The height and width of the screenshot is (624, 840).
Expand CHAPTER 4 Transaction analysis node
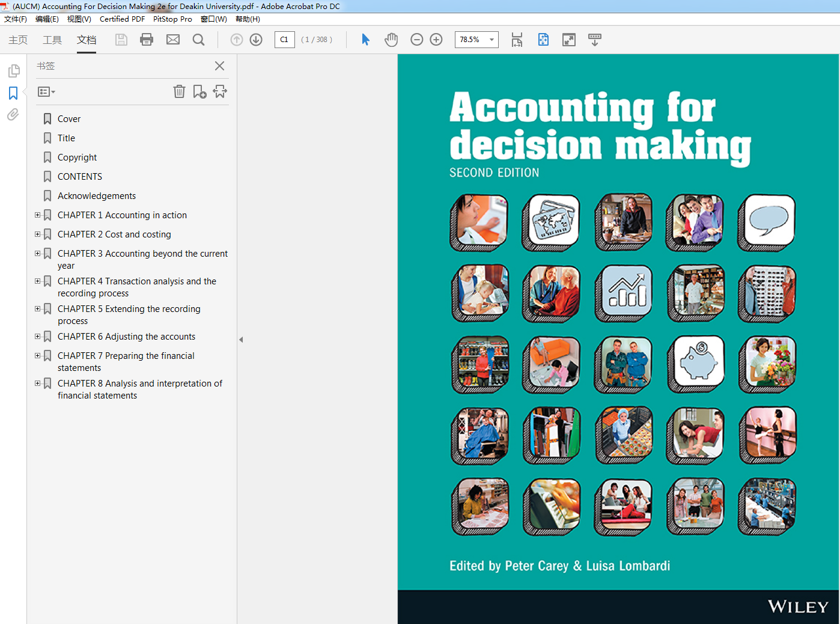point(37,281)
